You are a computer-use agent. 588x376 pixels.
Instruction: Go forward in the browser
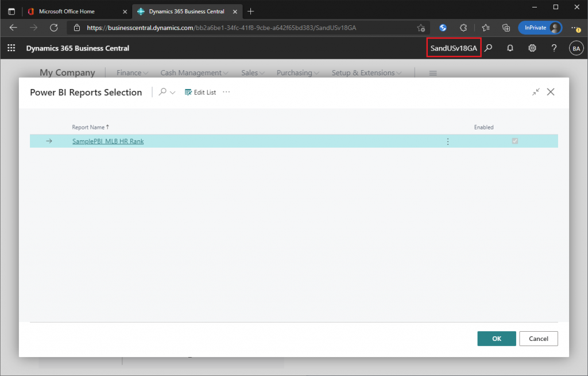[x=33, y=28]
